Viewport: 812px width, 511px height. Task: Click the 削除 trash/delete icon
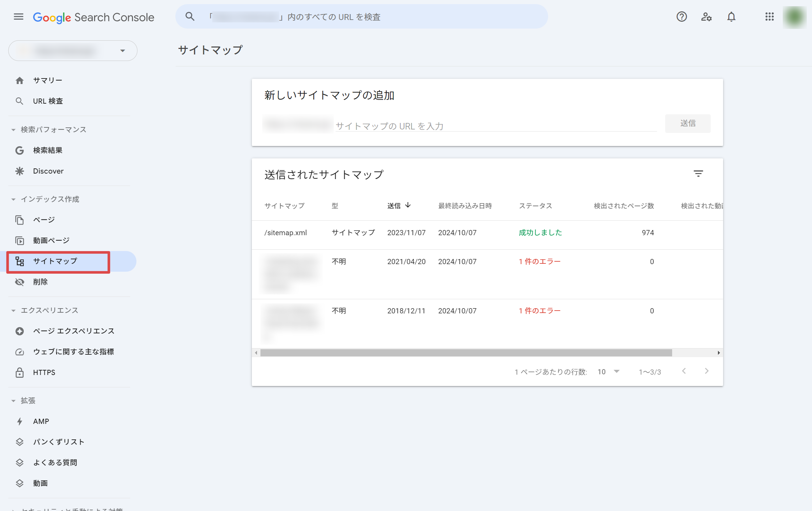[x=19, y=281]
